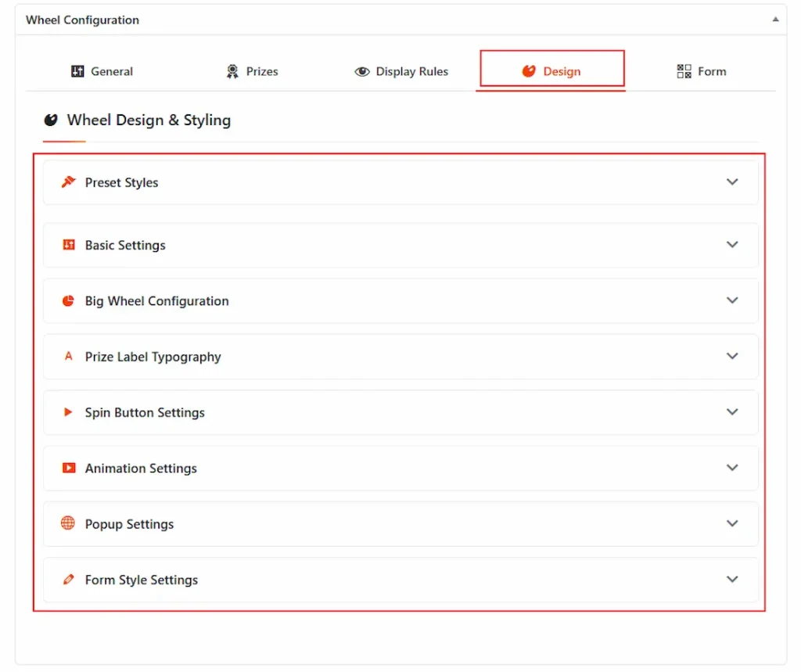
Task: Click the hammer icon beside Preset Styles
Action: 69,181
